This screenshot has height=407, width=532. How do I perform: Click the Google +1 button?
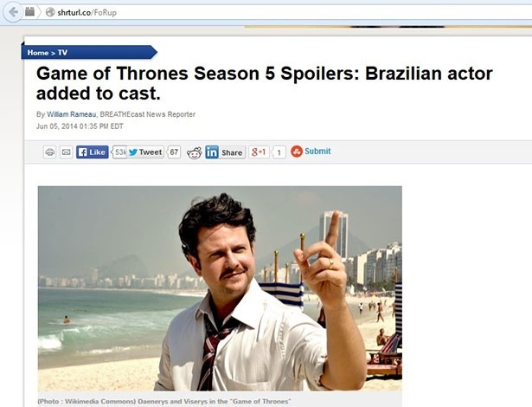(259, 152)
